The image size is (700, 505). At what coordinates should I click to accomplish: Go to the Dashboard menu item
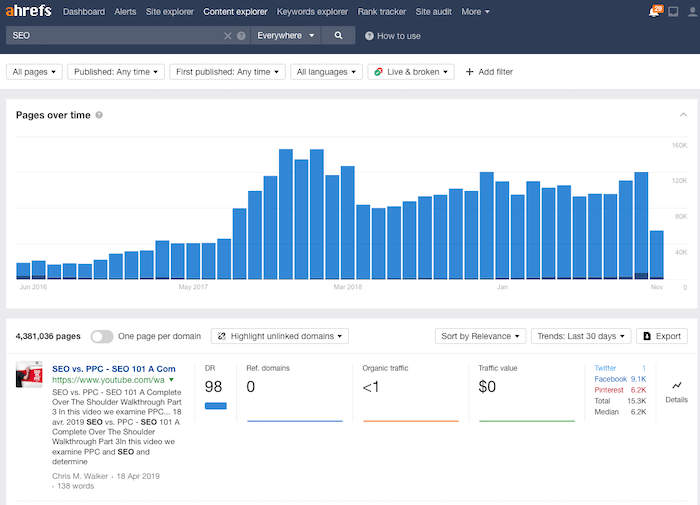tap(84, 12)
